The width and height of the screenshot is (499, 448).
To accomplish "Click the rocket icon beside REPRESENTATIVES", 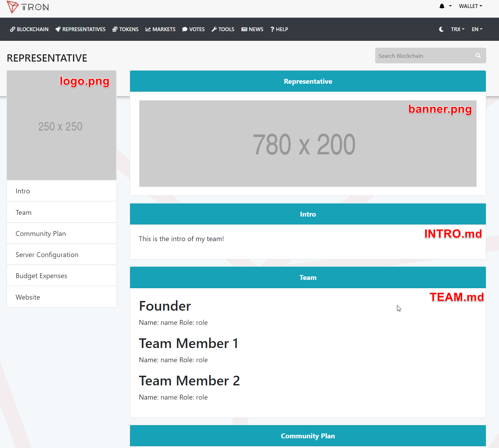I will pos(58,29).
